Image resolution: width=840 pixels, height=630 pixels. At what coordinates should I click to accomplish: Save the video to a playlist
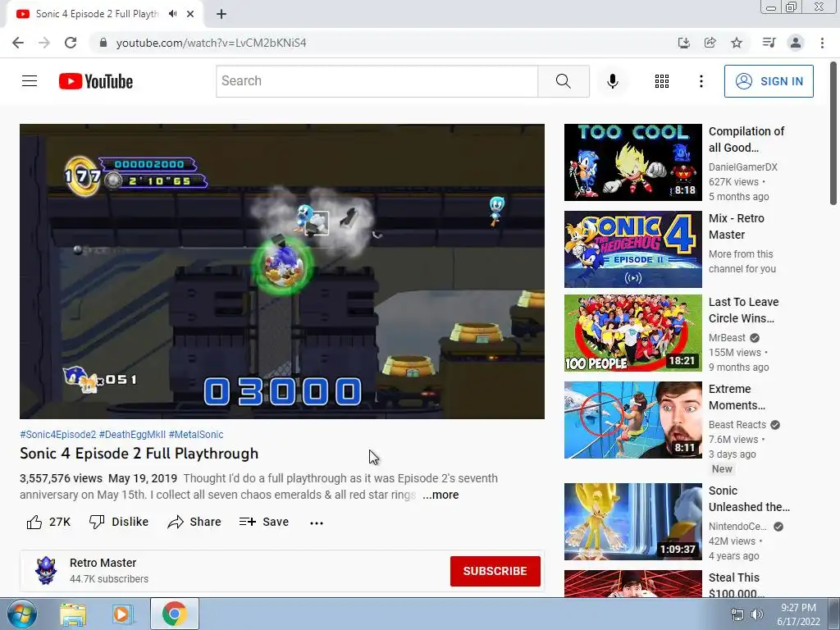click(264, 522)
